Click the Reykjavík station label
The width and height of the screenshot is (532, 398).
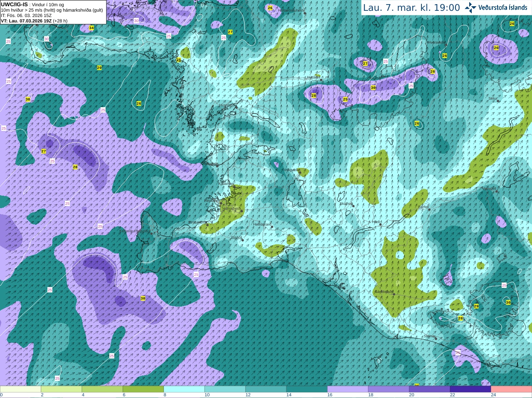coord(212,201)
